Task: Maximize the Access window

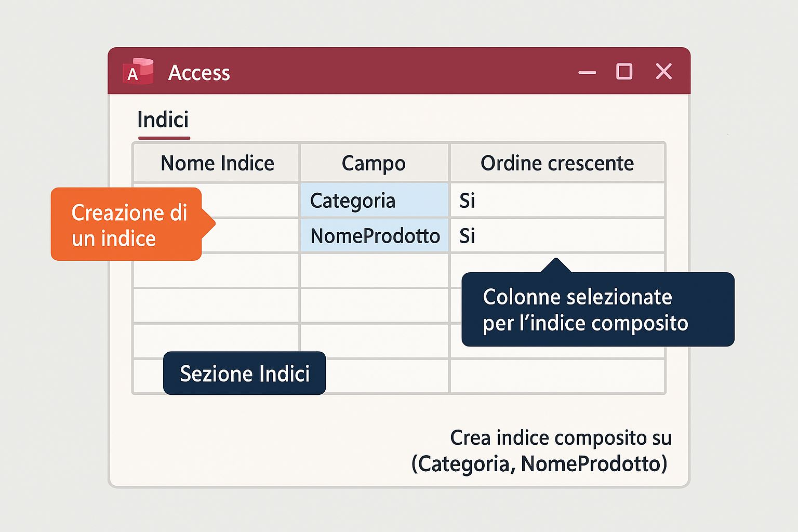Action: coord(624,72)
